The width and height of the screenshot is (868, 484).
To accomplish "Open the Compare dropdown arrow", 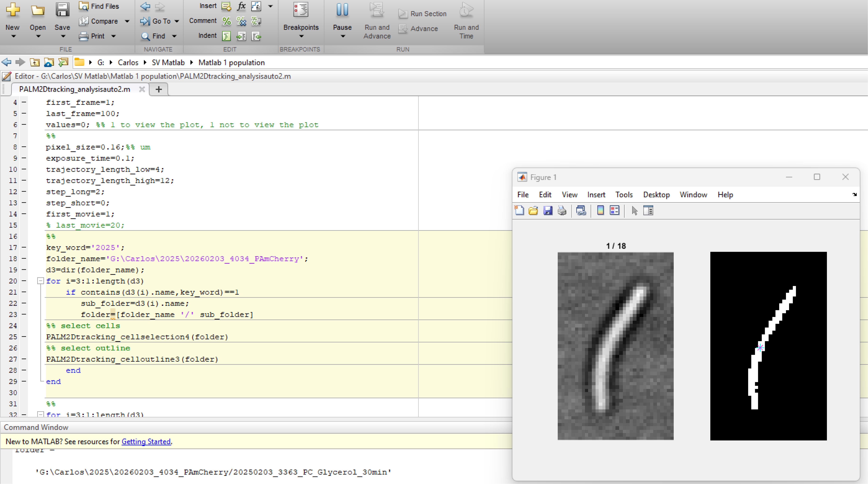I will coord(127,21).
